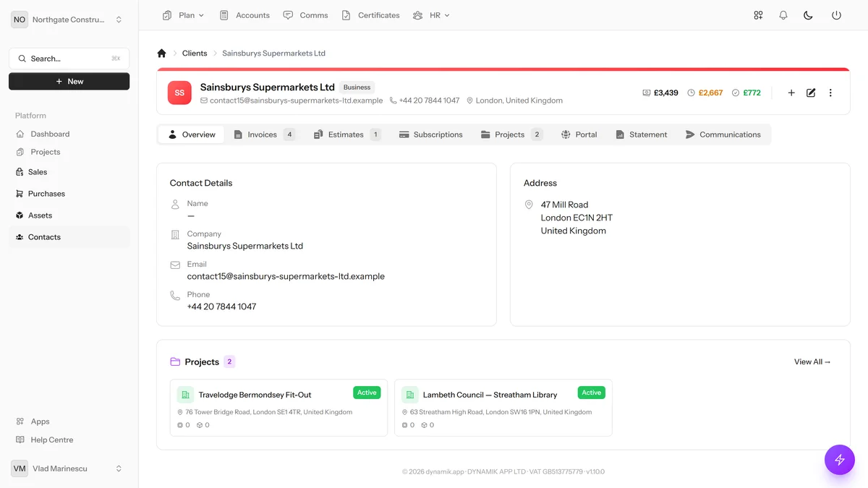This screenshot has height=488, width=868.
Task: Open Apps in sidebar
Action: (69, 421)
